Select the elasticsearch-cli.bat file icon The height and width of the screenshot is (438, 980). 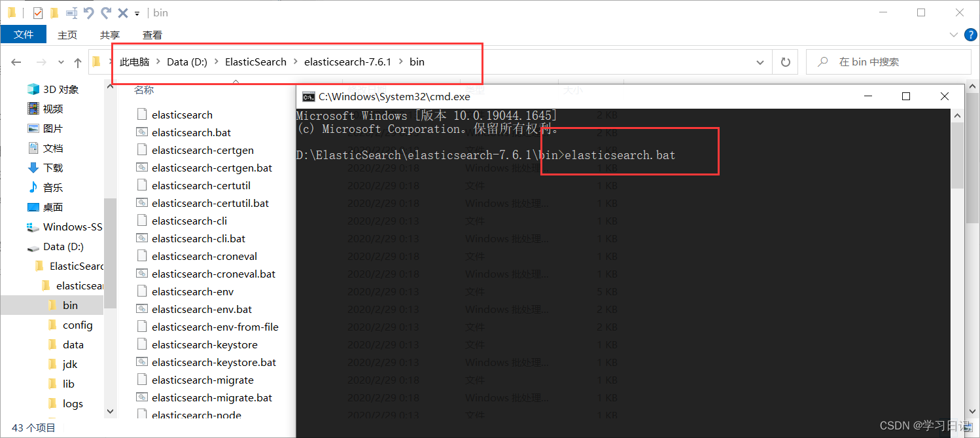pyautogui.click(x=142, y=238)
